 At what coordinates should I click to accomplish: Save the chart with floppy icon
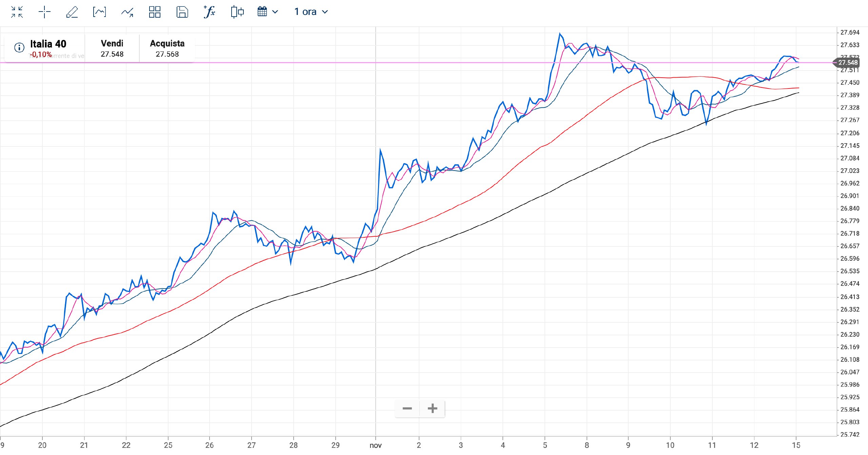182,12
